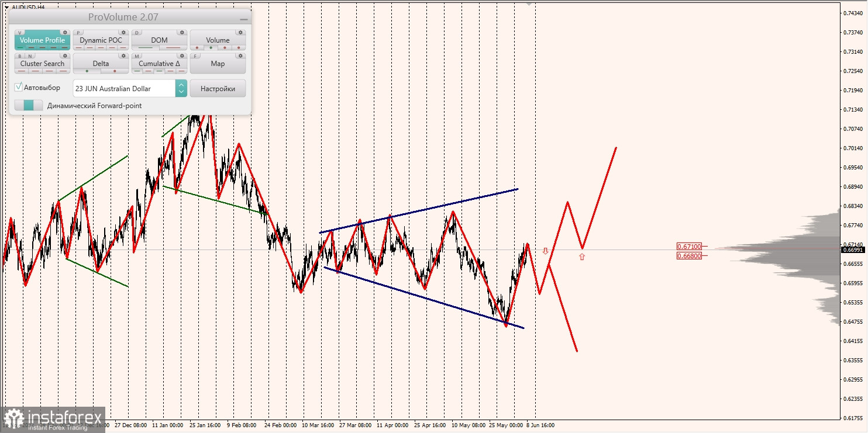
Task: Click the 0.74340 price scale value
Action: pos(853,13)
